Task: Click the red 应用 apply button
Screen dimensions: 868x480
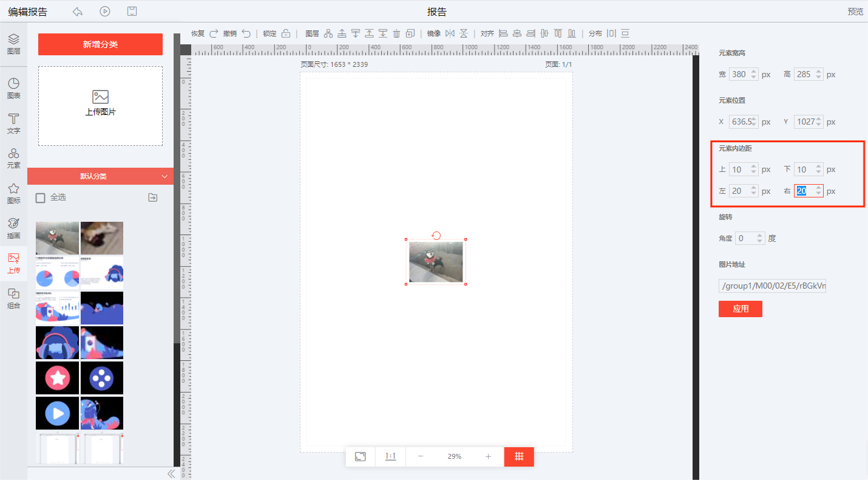Action: coord(740,309)
